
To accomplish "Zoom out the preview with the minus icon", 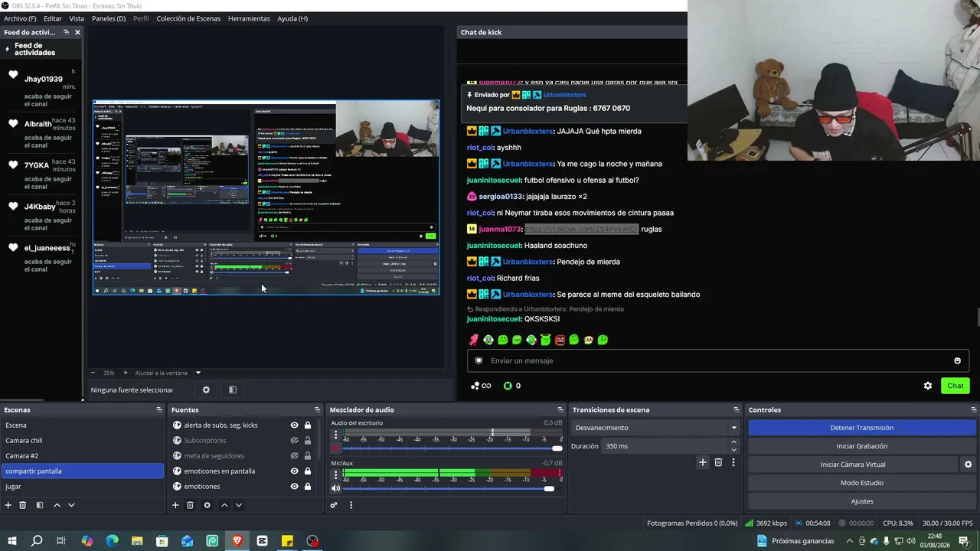I will click(x=93, y=373).
